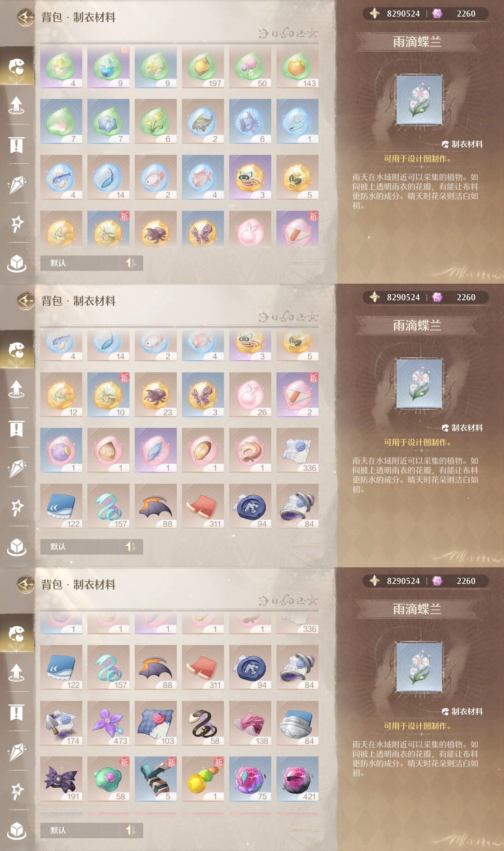The height and width of the screenshot is (851, 504).
Task: Open the 默认 sort dropdown beneath the 191 item
Action: point(80,830)
